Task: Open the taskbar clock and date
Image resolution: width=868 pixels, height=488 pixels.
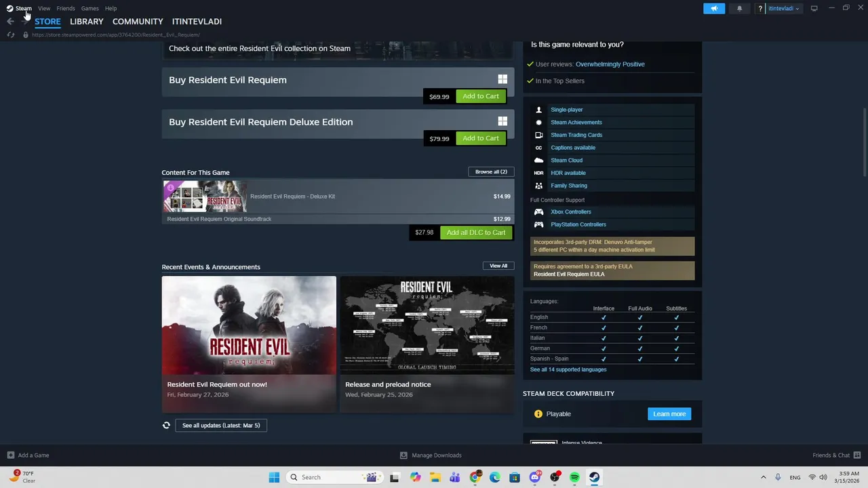Action: pos(849,477)
